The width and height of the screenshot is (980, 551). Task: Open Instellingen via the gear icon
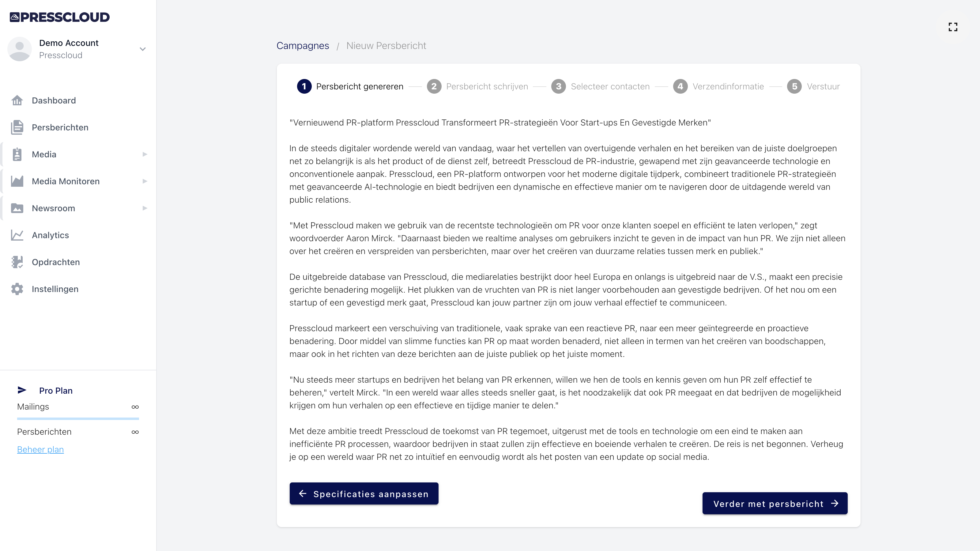coord(17,289)
